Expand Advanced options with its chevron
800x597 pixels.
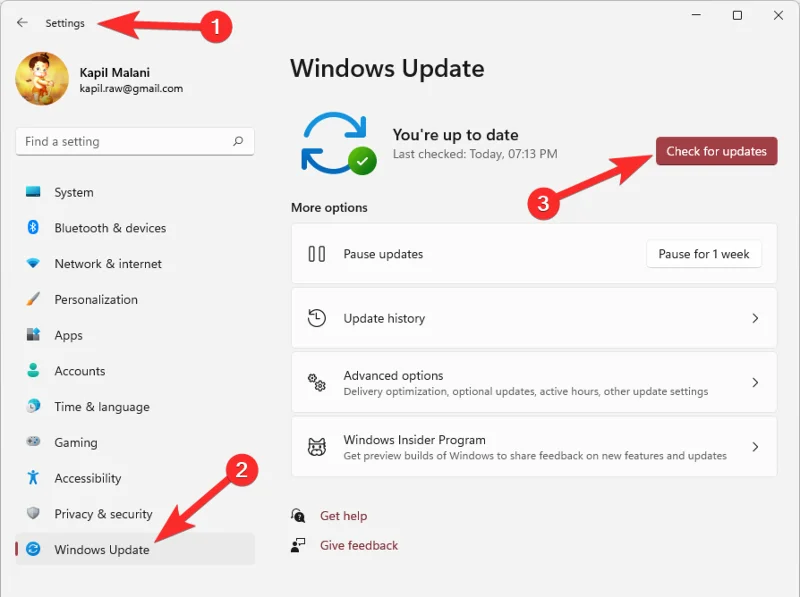[x=758, y=382]
